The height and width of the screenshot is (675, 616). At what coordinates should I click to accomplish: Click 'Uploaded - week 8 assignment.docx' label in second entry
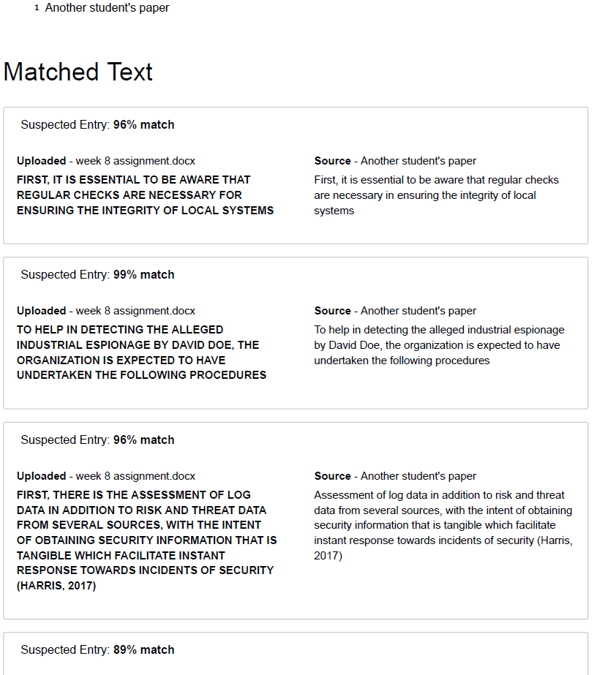(106, 311)
